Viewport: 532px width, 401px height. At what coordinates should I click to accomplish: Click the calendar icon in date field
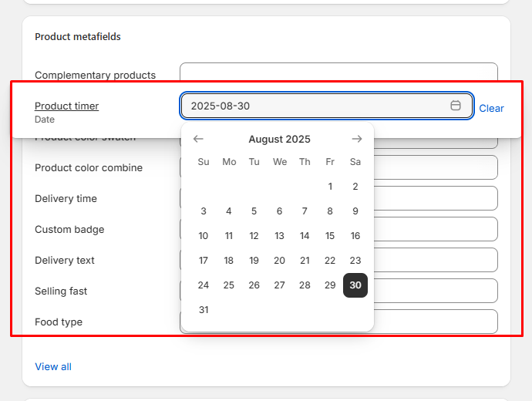(x=456, y=106)
